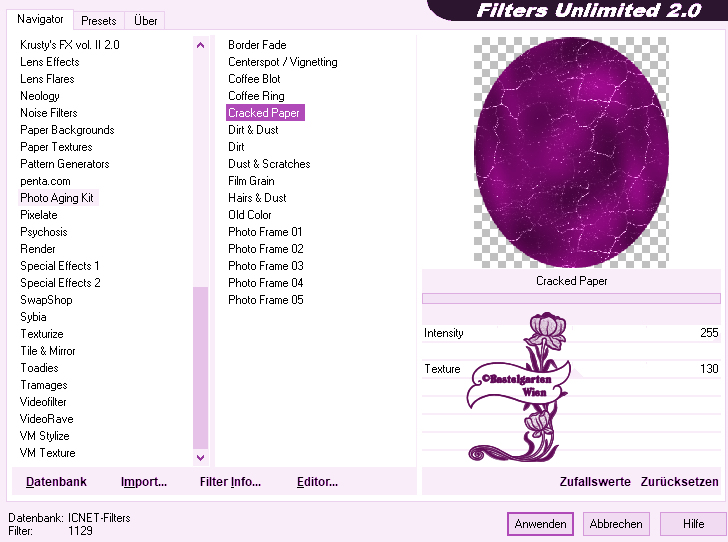Choose the Cracked Paper filter
The image size is (728, 542).
click(265, 113)
